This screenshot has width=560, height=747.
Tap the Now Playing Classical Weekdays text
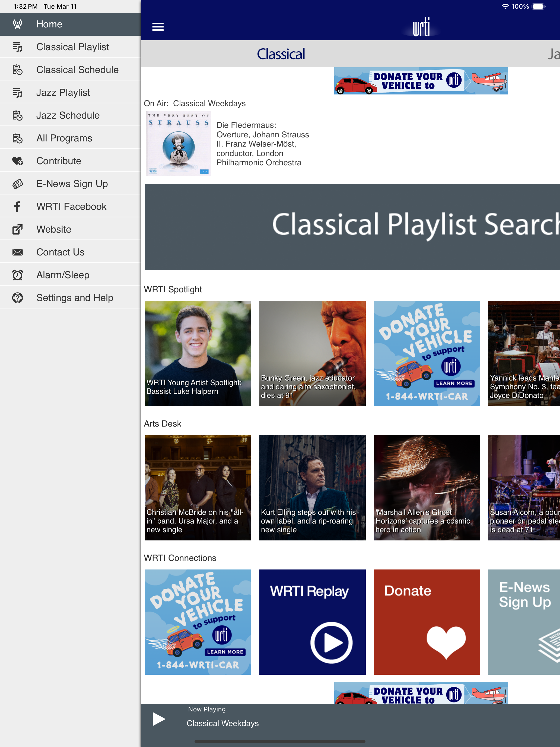click(x=222, y=723)
